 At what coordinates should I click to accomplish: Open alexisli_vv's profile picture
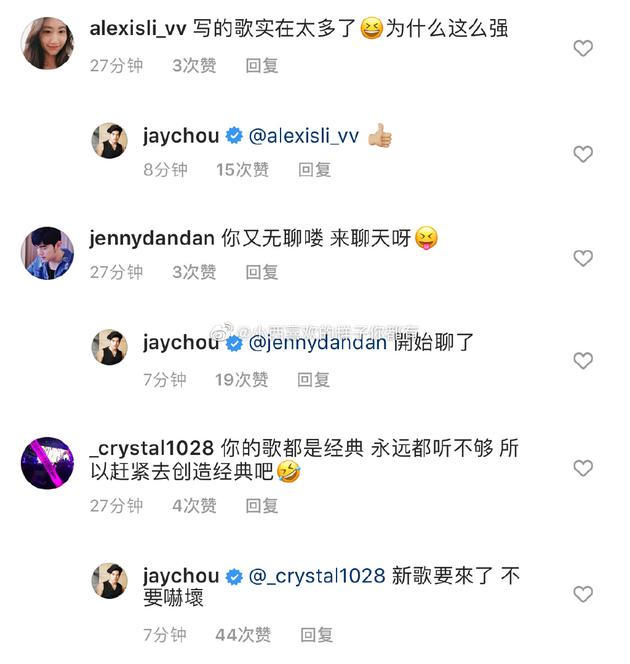click(47, 43)
